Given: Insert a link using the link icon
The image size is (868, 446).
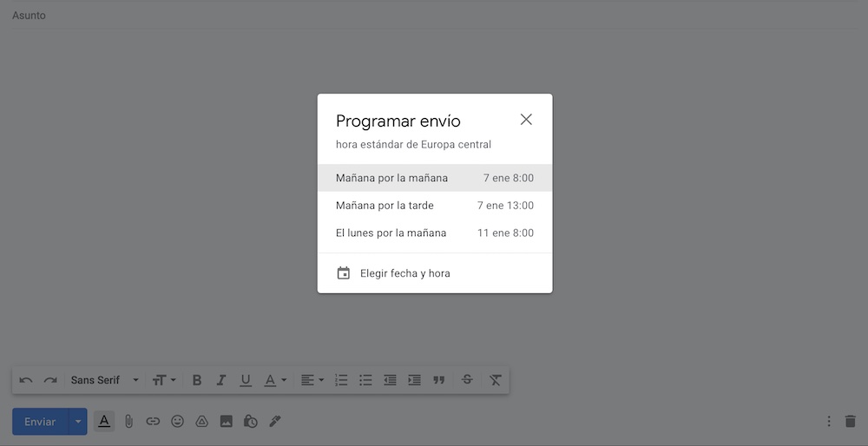Looking at the screenshot, I should tap(153, 422).
